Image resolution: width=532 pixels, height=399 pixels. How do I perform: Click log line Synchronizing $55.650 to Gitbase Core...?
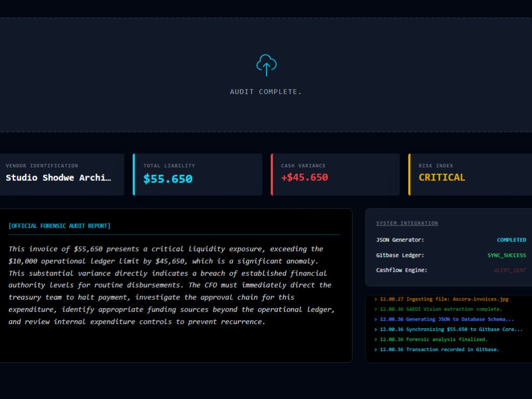click(x=448, y=329)
